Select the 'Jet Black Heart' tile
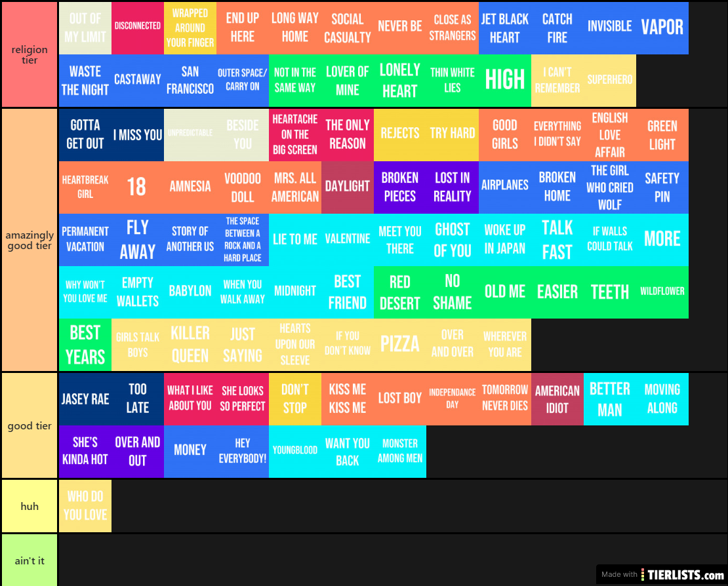Image resolution: width=728 pixels, height=586 pixels. (x=504, y=28)
